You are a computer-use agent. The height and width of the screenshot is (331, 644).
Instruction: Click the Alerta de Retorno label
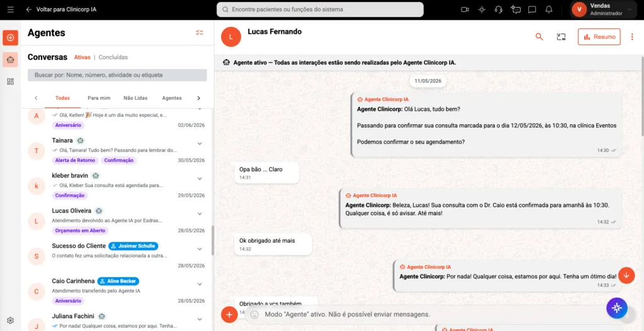[75, 160]
